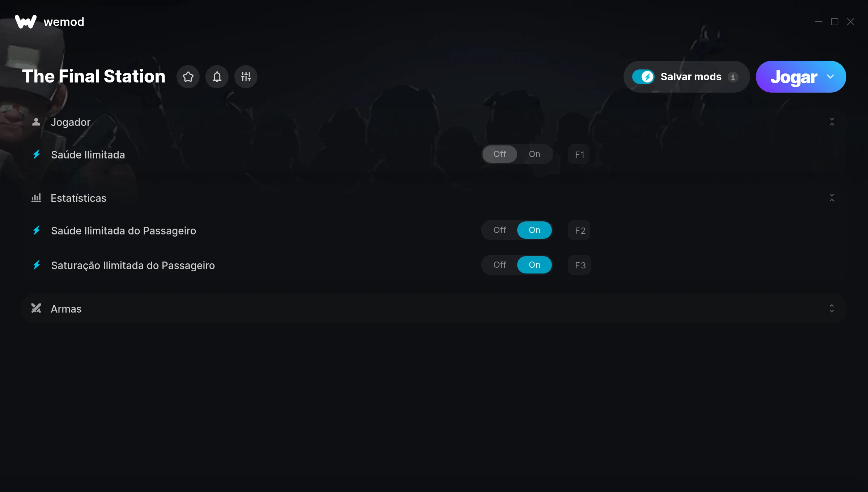Click the Estatísticas bar chart icon

[x=36, y=198]
